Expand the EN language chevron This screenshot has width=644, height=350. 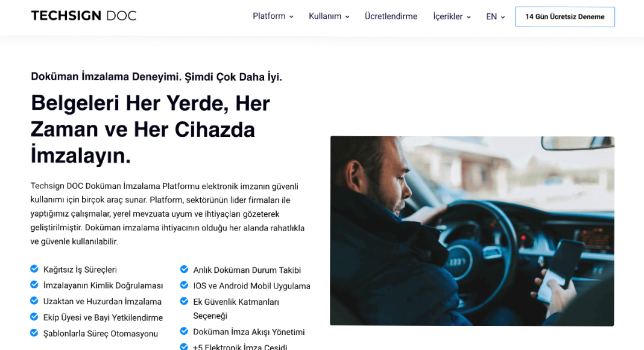503,17
